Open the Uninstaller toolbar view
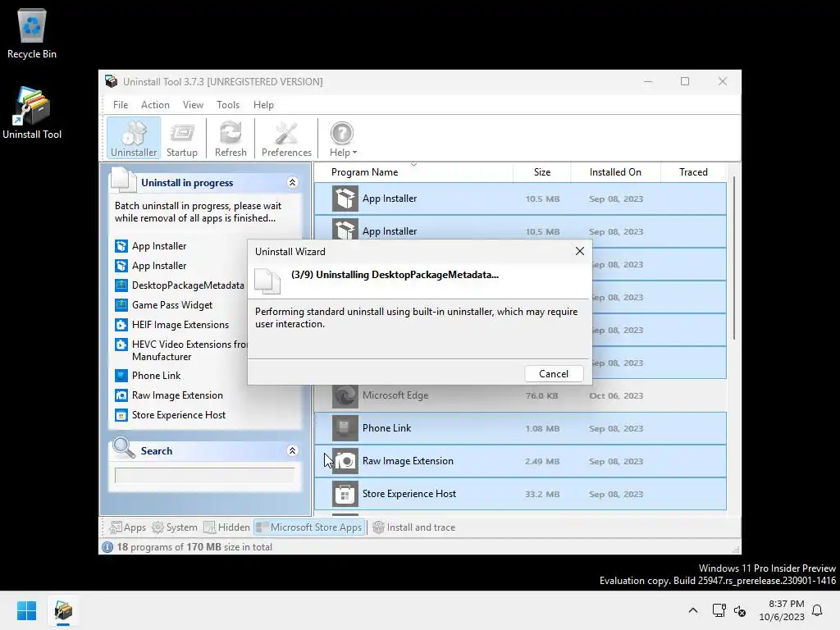Screen dimensions: 840x630 (x=134, y=138)
